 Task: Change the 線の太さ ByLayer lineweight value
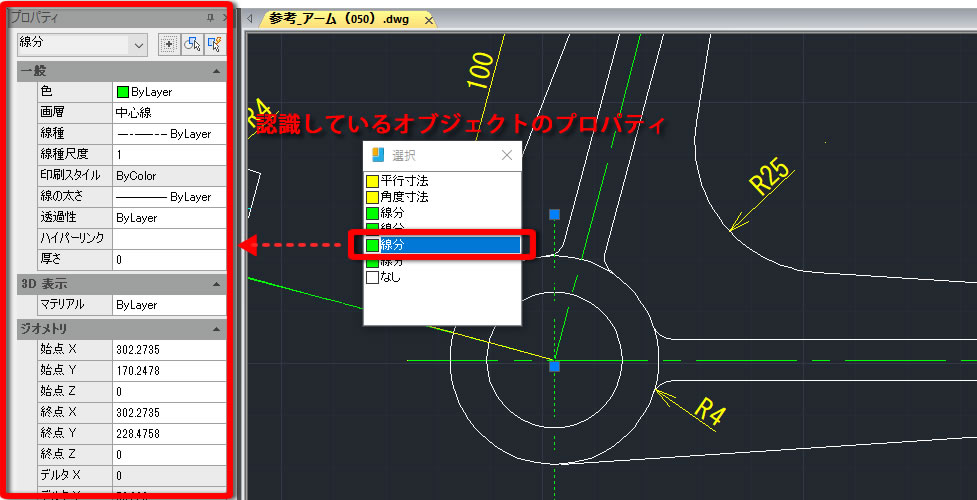pos(169,197)
